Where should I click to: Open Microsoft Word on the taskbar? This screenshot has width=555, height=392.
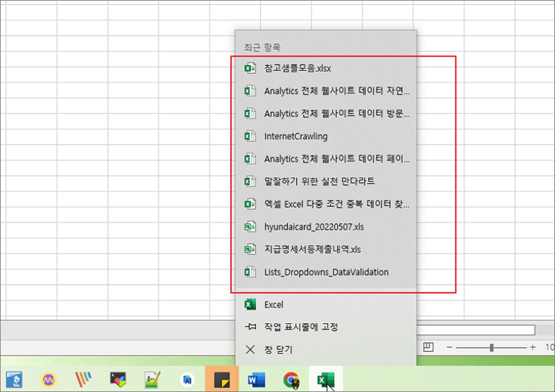coord(257,380)
